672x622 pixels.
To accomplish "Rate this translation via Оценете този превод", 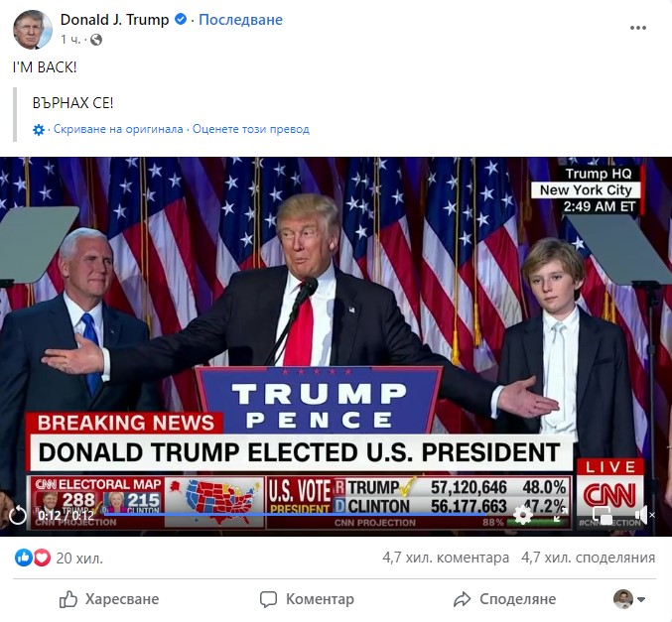I will click(251, 129).
